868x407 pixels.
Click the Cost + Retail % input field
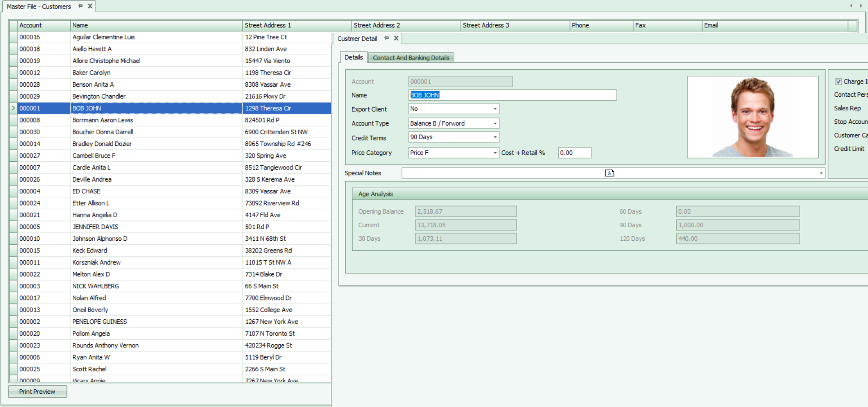coord(574,153)
